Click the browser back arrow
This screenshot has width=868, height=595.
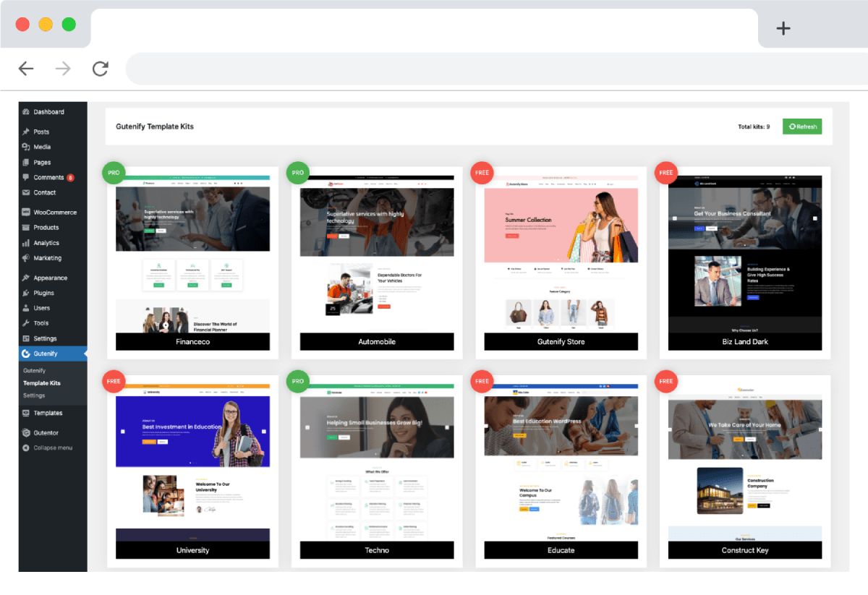[26, 69]
